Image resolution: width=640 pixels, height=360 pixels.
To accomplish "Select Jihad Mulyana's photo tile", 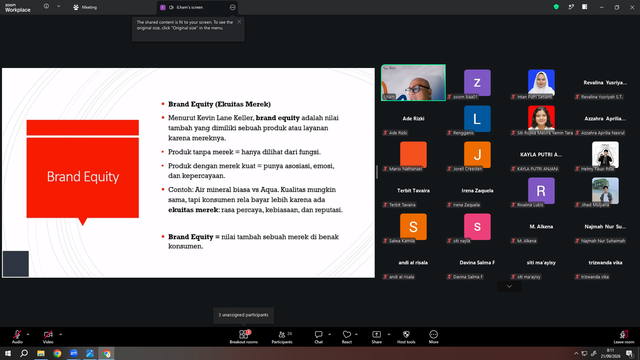I will (605, 190).
